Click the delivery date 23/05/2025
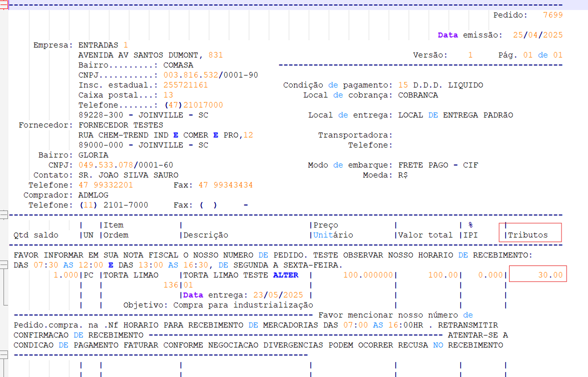Image resolution: width=588 pixels, height=377 pixels. pyautogui.click(x=278, y=295)
